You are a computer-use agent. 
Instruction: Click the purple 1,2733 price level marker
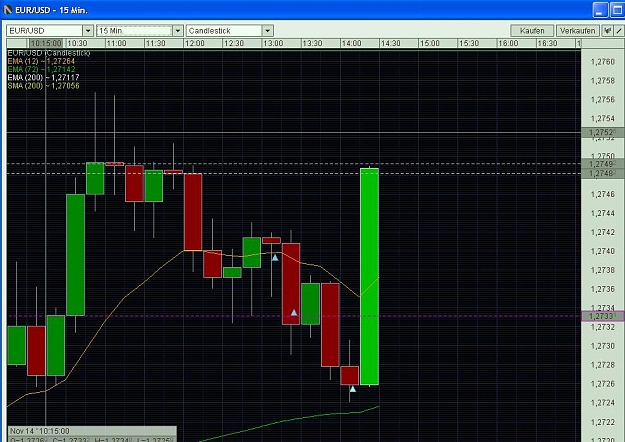[x=603, y=316]
